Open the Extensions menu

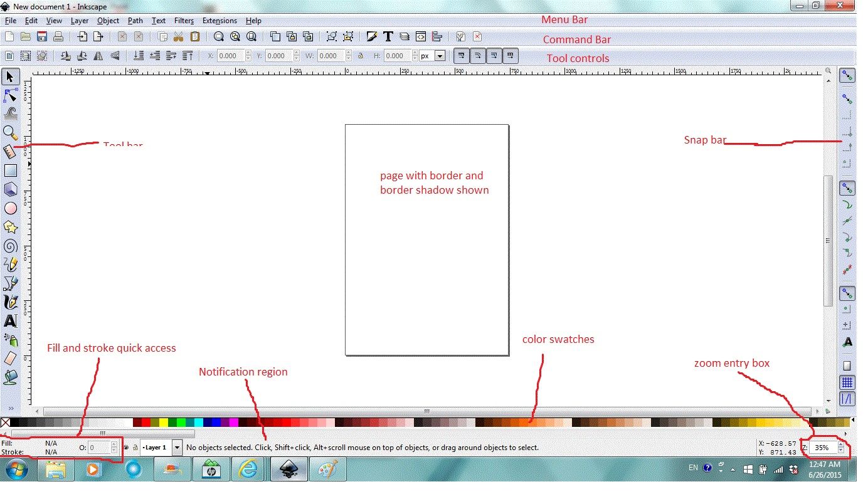point(220,21)
